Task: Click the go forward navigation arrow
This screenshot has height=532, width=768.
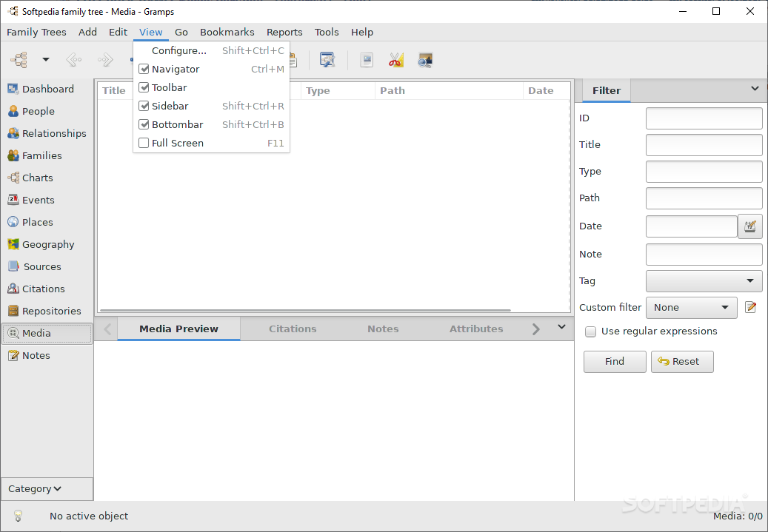Action: 105,60
